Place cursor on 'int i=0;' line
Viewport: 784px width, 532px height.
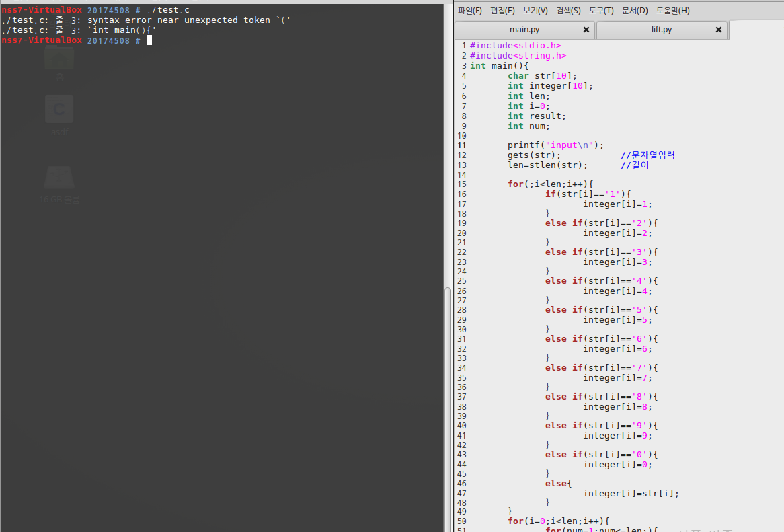[x=528, y=106]
